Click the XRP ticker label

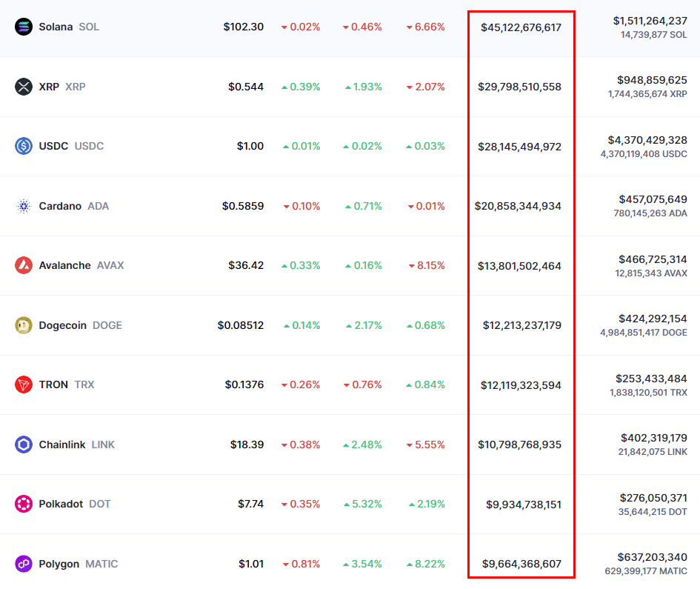[x=74, y=87]
